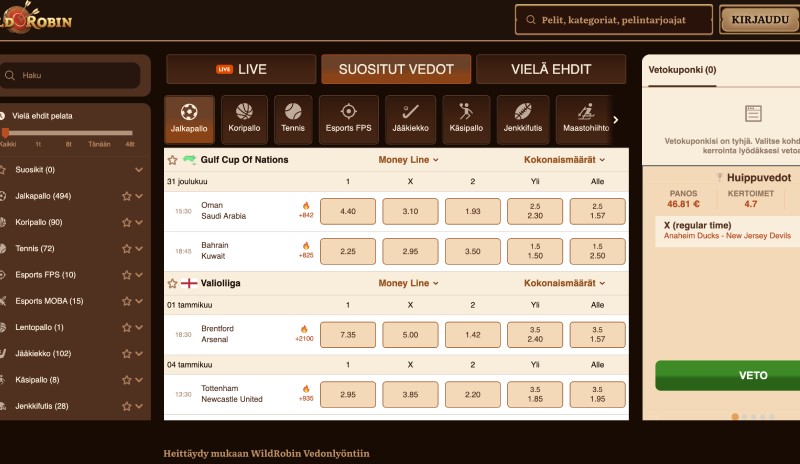This screenshot has width=800, height=464.
Task: Switch to the VIELÄ EHDIT tab
Action: click(551, 69)
